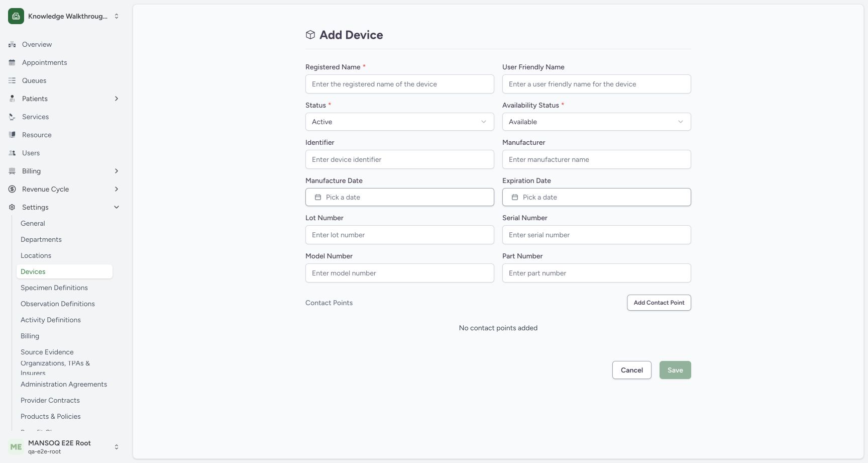Click the Cancel button
This screenshot has height=463, width=868.
[x=632, y=370]
